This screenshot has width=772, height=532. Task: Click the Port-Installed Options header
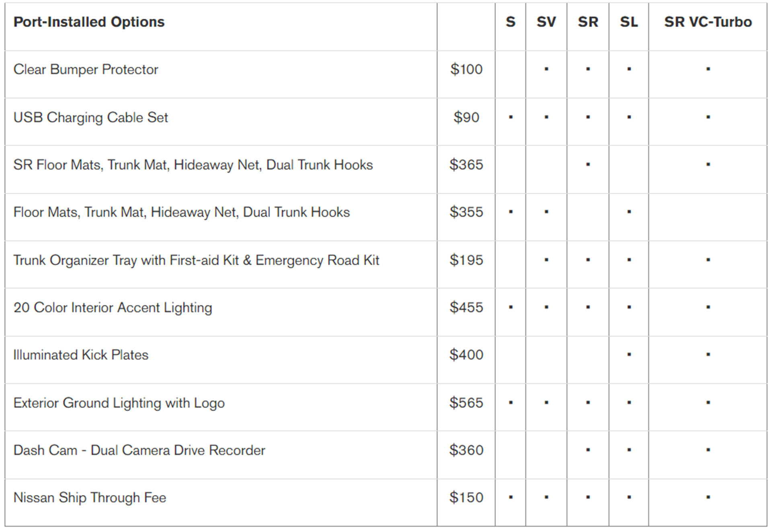click(89, 22)
